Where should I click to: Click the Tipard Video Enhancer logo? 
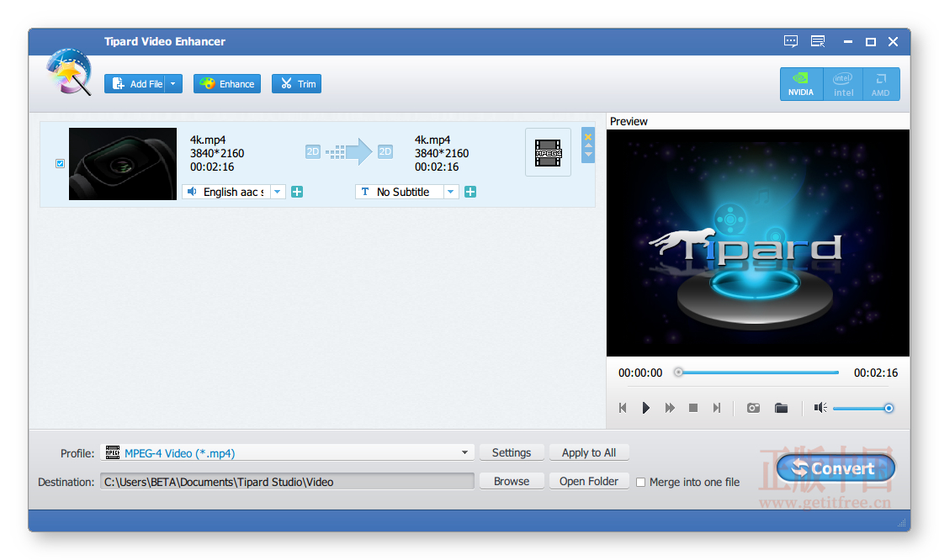(x=70, y=71)
